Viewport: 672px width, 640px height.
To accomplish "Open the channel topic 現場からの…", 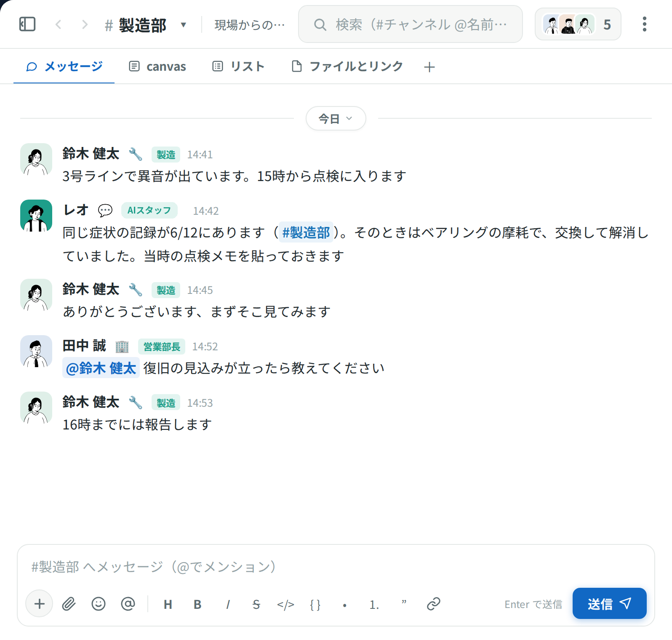I will (250, 25).
